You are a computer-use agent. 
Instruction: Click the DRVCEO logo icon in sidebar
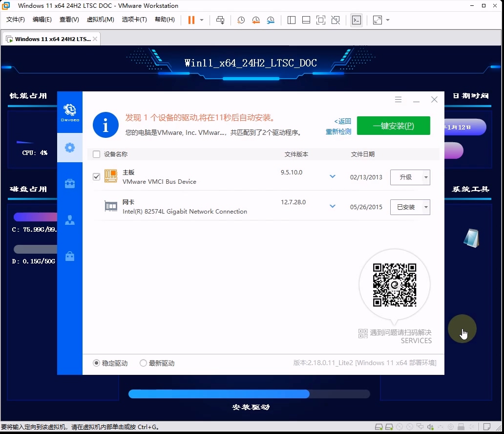(x=70, y=112)
